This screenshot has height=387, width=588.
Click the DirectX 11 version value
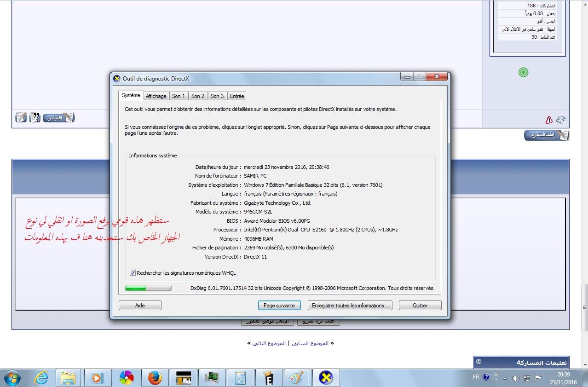[x=255, y=257]
